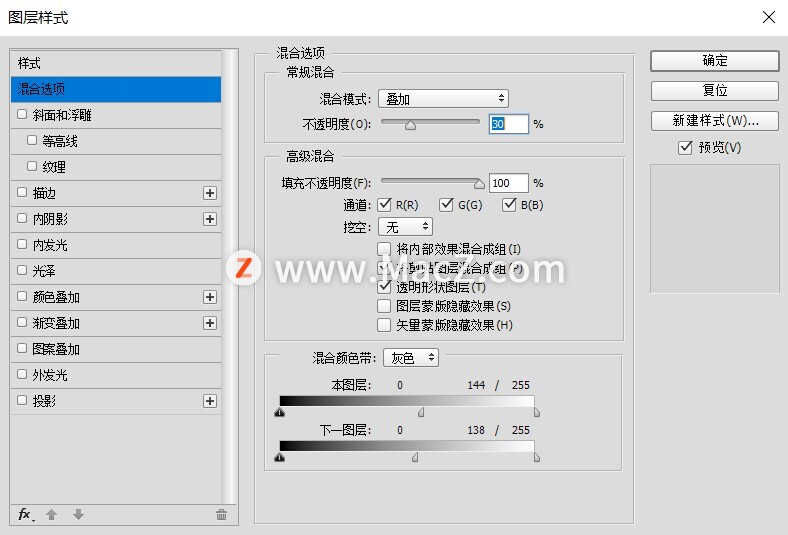The height and width of the screenshot is (535, 788).
Task: Uncheck the R(R) channel checkbox
Action: point(384,204)
